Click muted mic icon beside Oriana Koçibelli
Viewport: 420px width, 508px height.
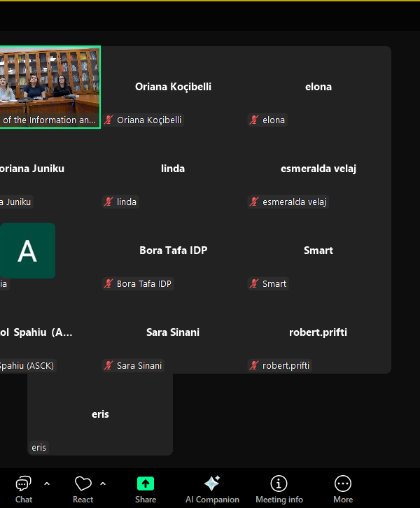[x=108, y=120]
